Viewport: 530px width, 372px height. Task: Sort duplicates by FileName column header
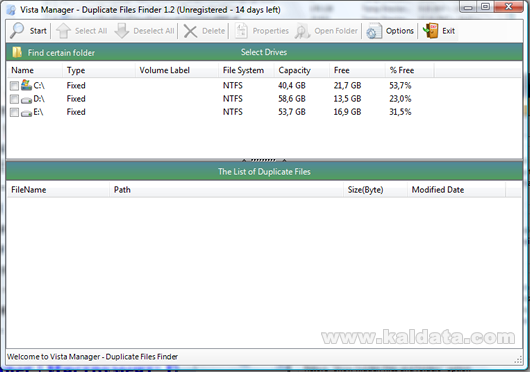58,190
